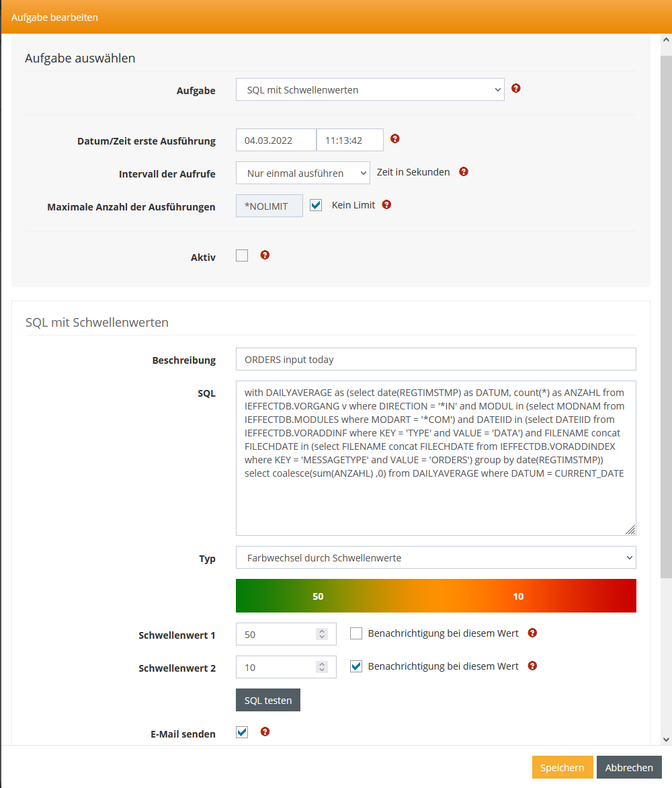Open the Typ dropdown menu
This screenshot has height=788, width=672.
[435, 557]
